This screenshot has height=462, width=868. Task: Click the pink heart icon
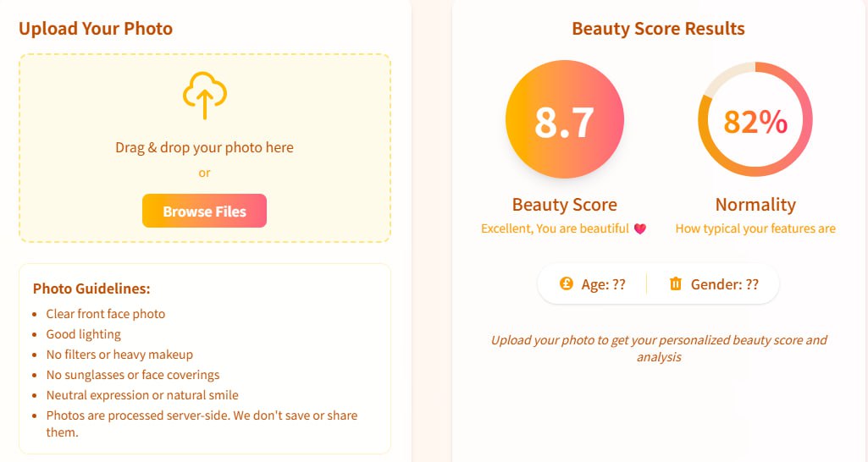pos(640,228)
